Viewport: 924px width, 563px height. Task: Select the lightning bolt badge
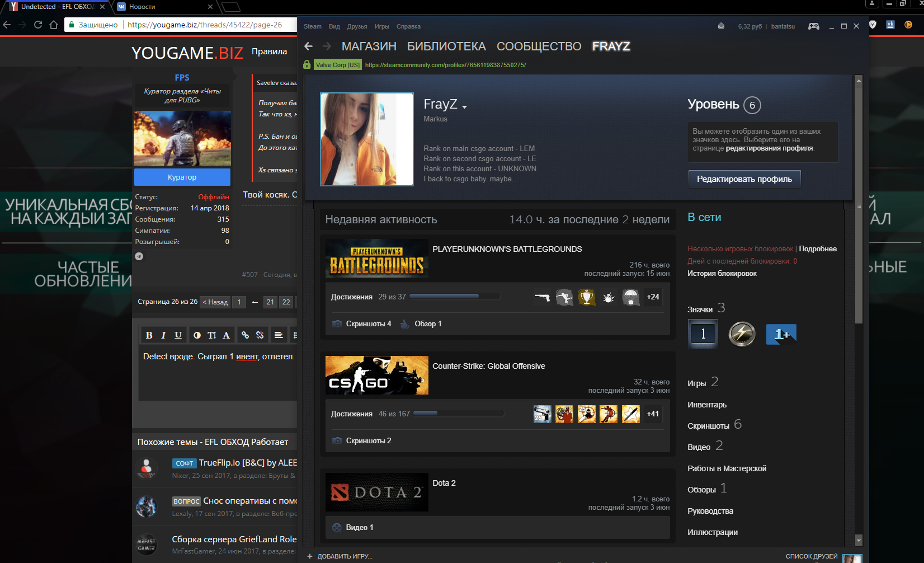(x=742, y=334)
